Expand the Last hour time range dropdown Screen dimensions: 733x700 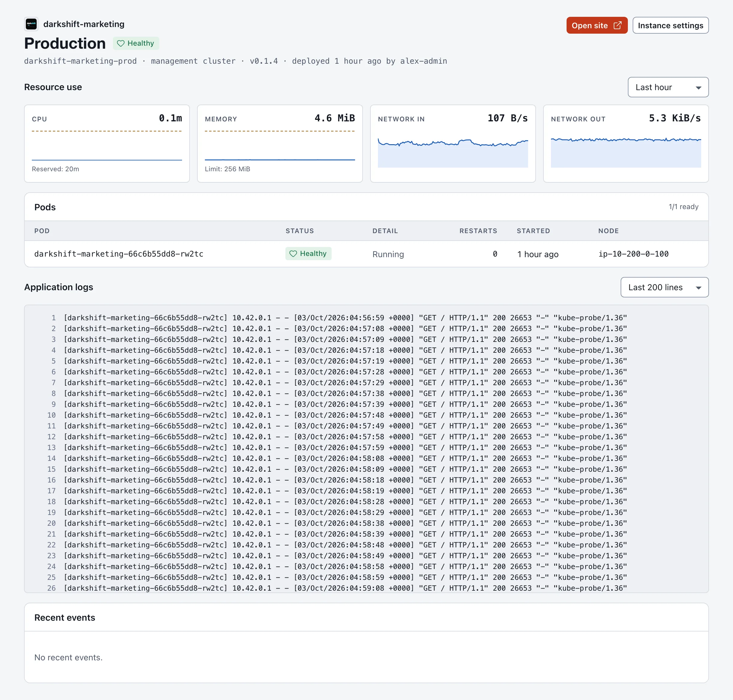(x=668, y=87)
